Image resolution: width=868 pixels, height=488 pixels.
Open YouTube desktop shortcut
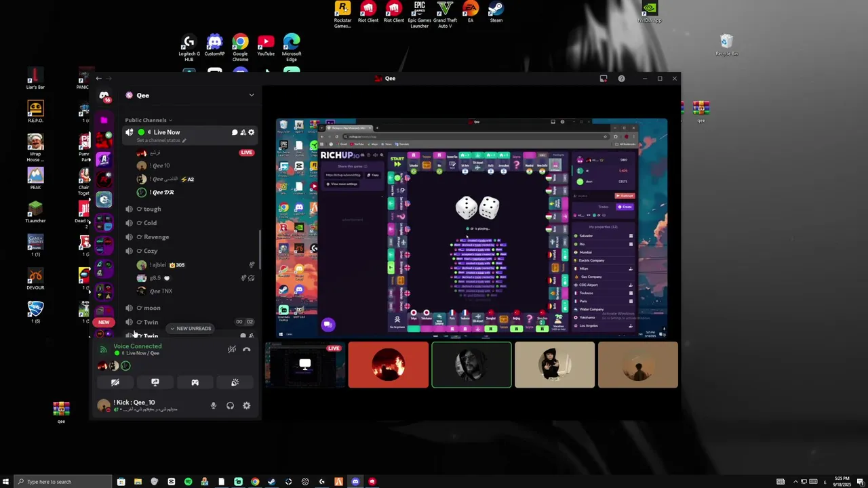pos(266,45)
